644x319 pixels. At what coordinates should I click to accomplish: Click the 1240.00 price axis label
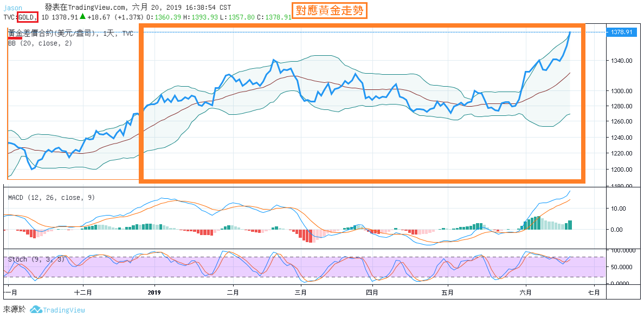620,138
